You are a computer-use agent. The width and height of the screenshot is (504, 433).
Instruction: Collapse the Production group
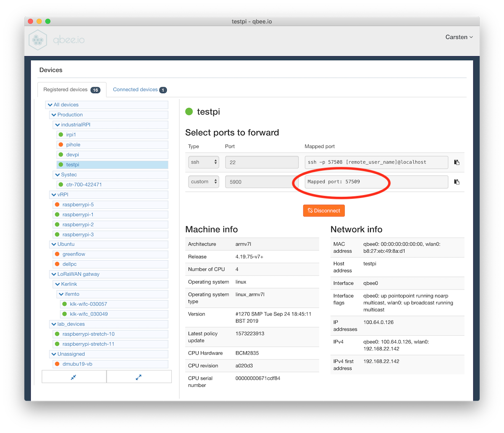(54, 115)
